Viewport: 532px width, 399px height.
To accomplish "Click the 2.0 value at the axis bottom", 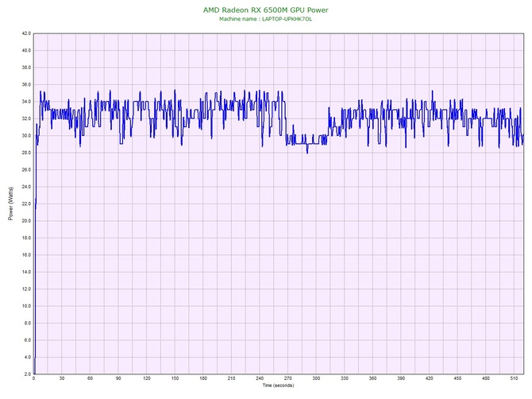I will point(27,374).
